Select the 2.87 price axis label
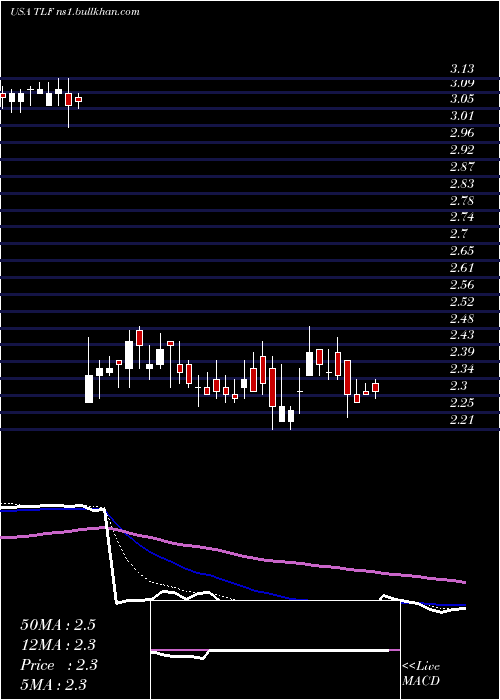The height and width of the screenshot is (700, 500). 462,167
